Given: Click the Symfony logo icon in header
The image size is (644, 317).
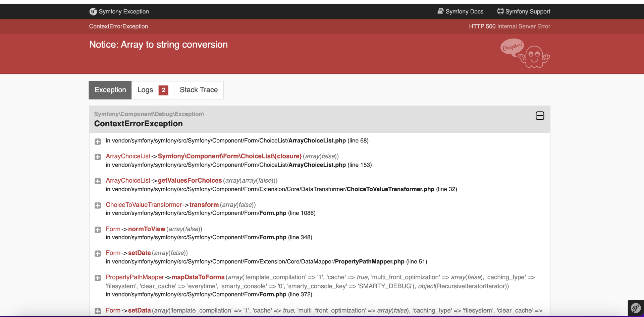Looking at the screenshot, I should (x=93, y=12).
